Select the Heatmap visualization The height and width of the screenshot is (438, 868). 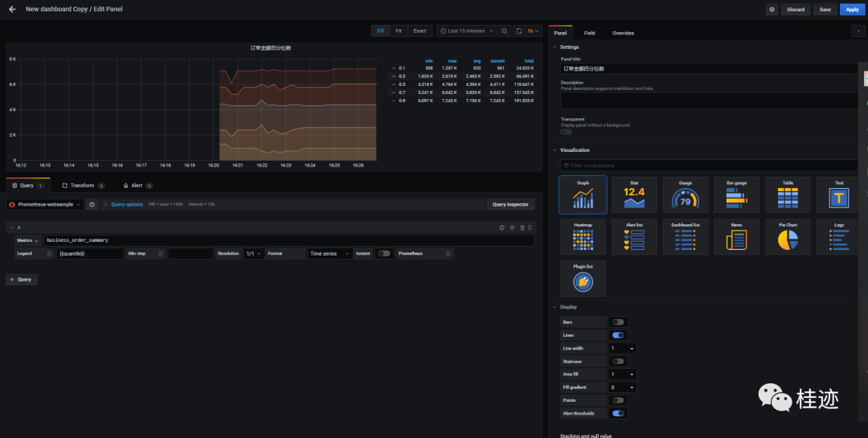[583, 236]
